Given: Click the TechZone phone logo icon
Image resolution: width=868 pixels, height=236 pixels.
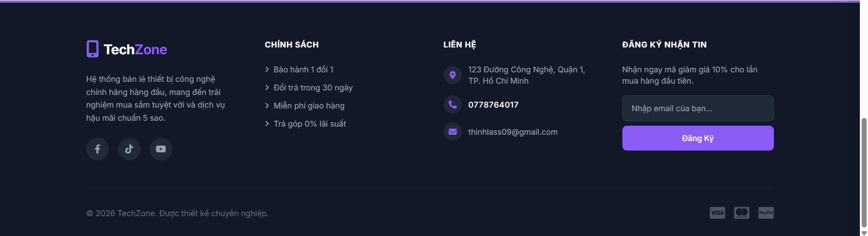Looking at the screenshot, I should [92, 49].
